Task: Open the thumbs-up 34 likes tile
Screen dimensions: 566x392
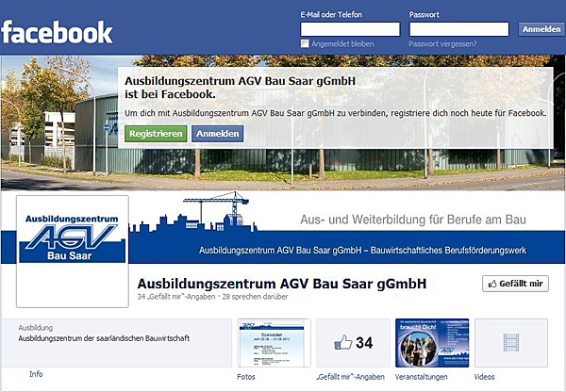Action: (x=353, y=343)
